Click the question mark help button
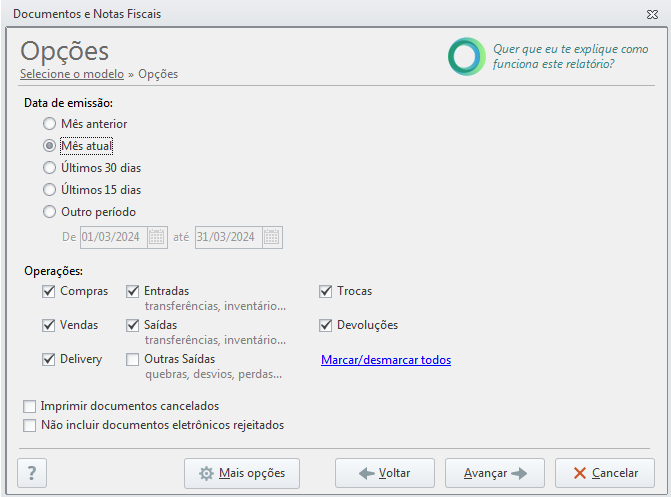The image size is (671, 497). coord(32,473)
